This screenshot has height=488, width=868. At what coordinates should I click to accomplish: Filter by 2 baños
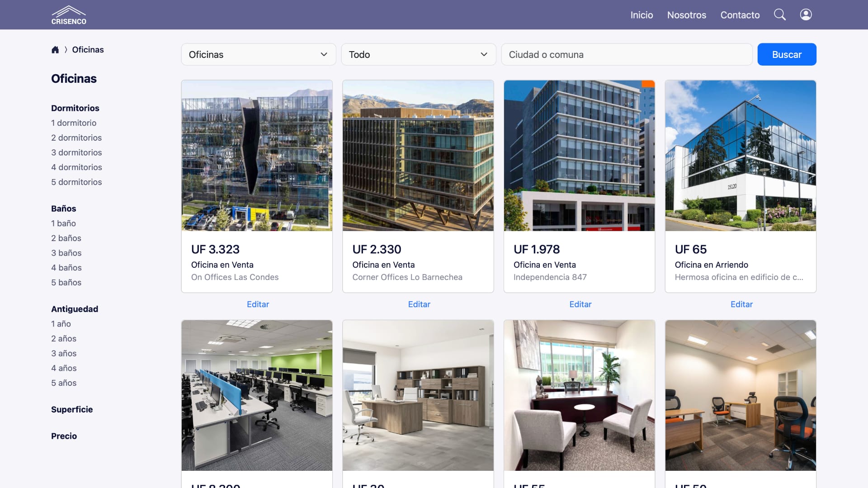coord(66,238)
